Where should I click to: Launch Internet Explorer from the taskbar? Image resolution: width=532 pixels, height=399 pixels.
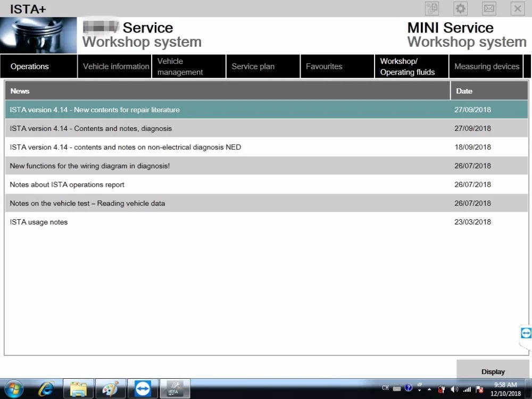click(46, 389)
